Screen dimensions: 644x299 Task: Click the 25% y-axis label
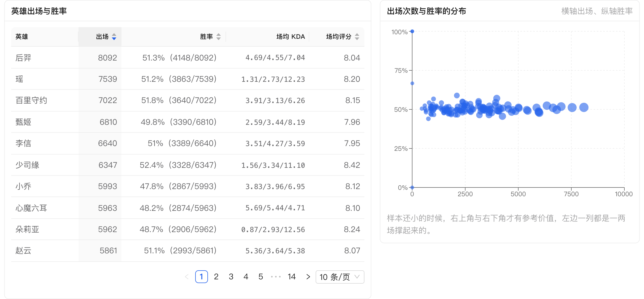click(x=401, y=149)
